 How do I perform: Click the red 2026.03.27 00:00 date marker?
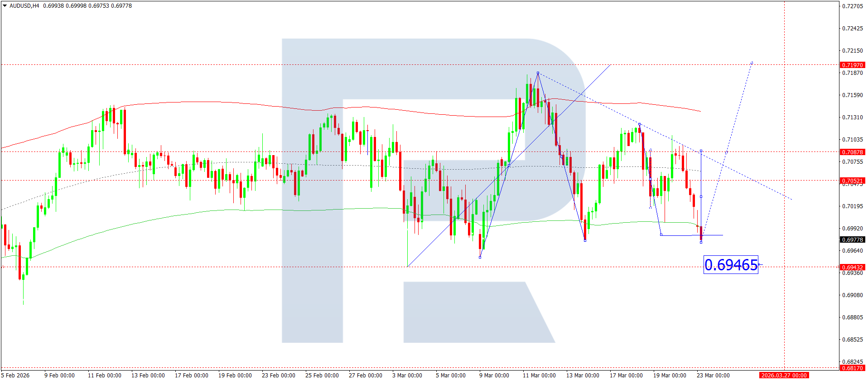click(784, 375)
